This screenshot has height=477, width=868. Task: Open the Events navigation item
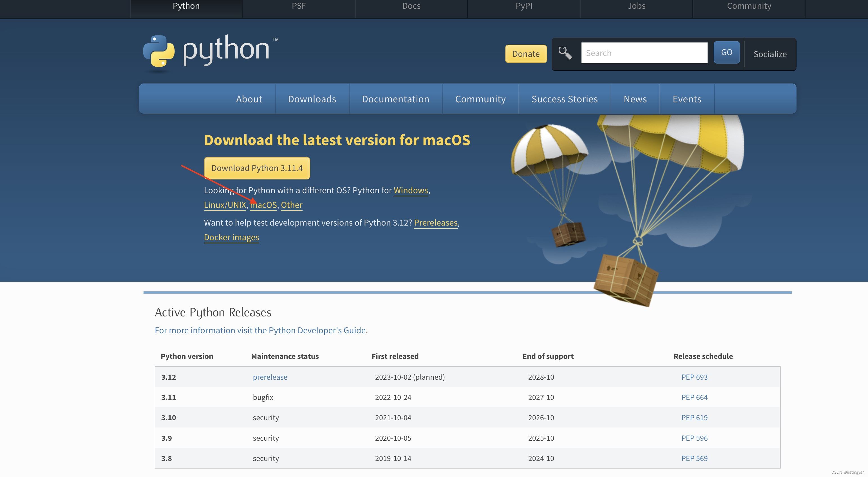coord(687,99)
